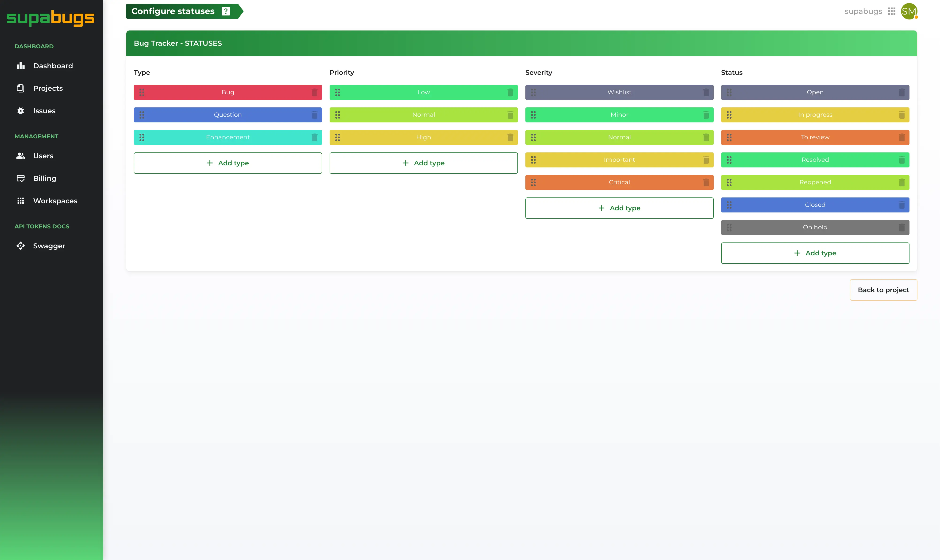Open the Workspaces menu item
Image resolution: width=940 pixels, height=560 pixels.
coord(55,201)
